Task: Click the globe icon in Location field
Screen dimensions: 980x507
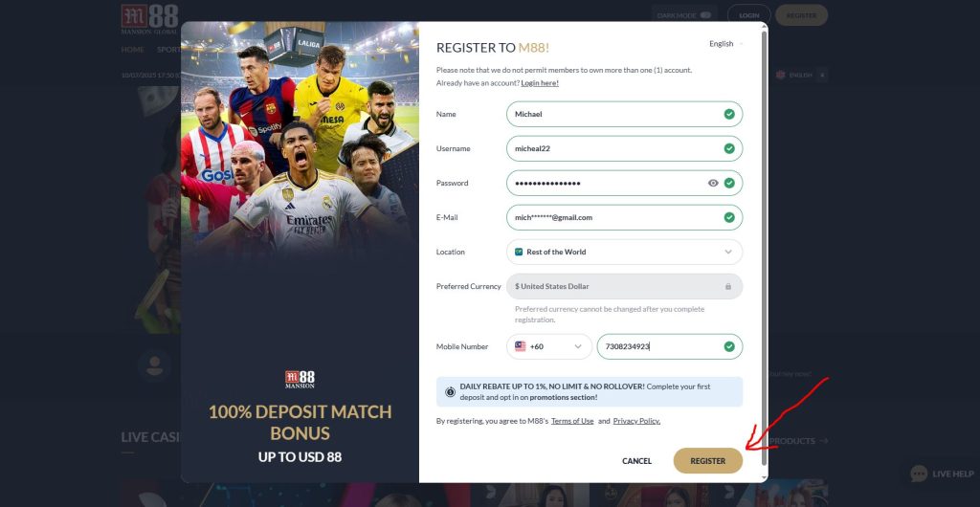Action: click(519, 252)
